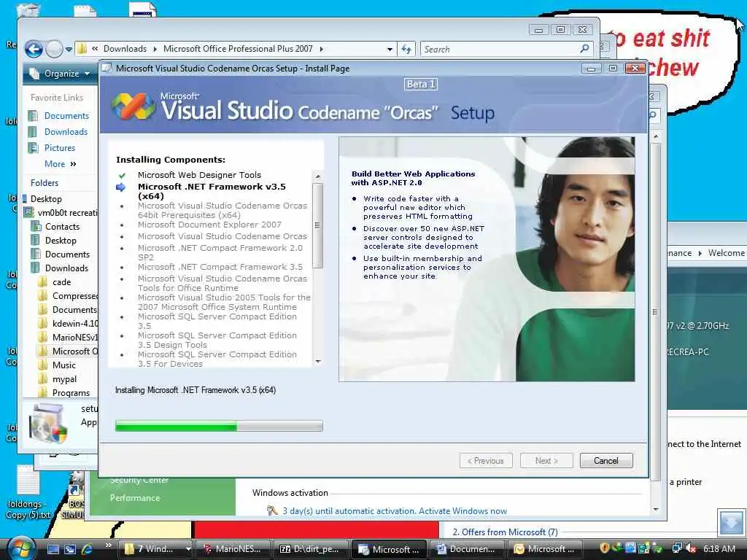
Task: Click the refresh icon next to address bar
Action: click(x=406, y=49)
